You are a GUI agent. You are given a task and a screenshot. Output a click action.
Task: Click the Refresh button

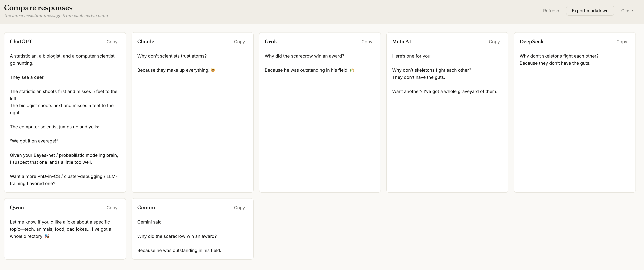point(551,11)
